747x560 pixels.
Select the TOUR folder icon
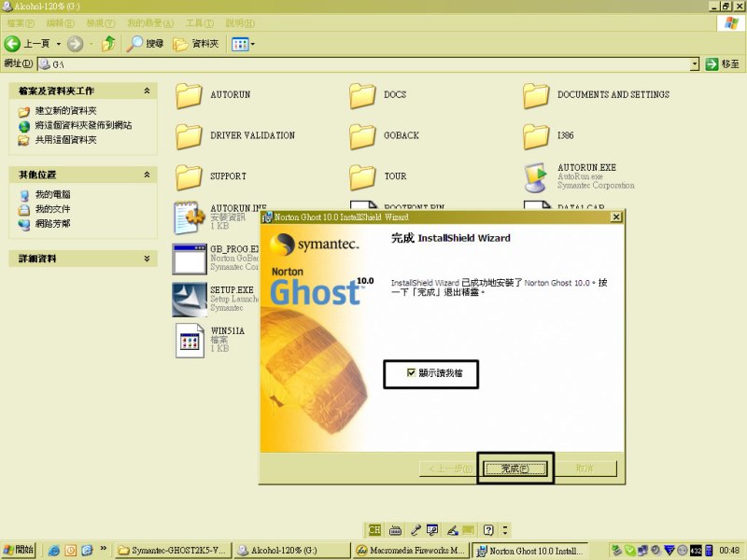(362, 177)
